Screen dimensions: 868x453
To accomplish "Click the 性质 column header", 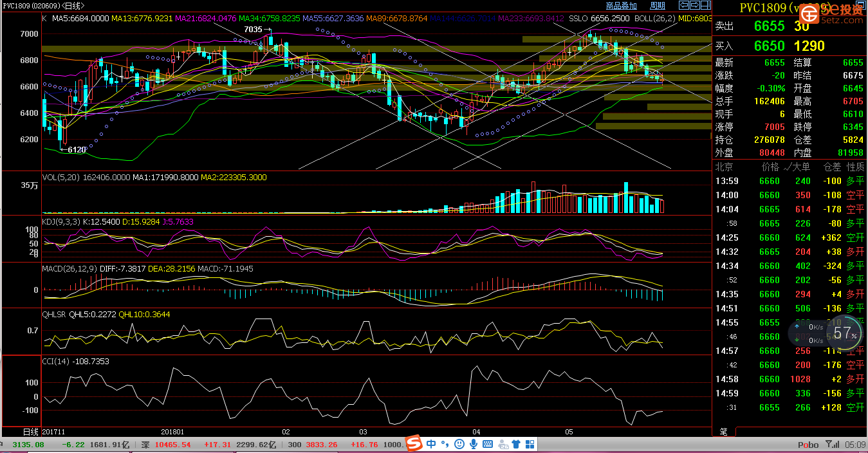I will pyautogui.click(x=856, y=167).
